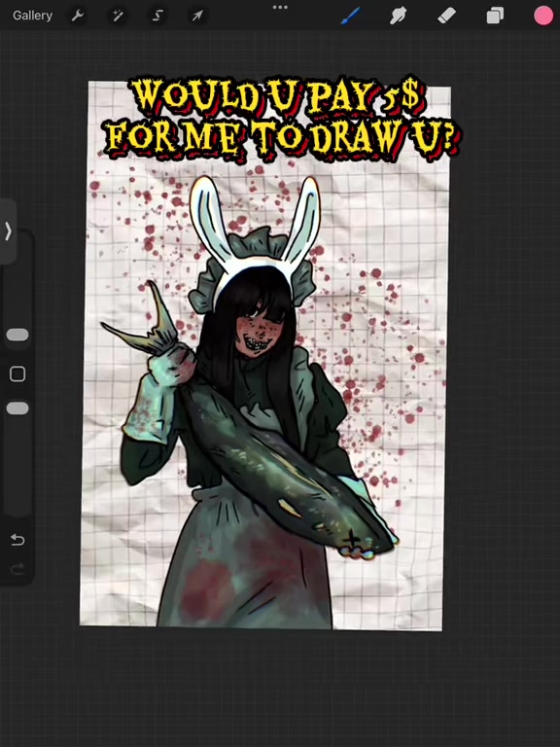Redo the last action

click(17, 568)
